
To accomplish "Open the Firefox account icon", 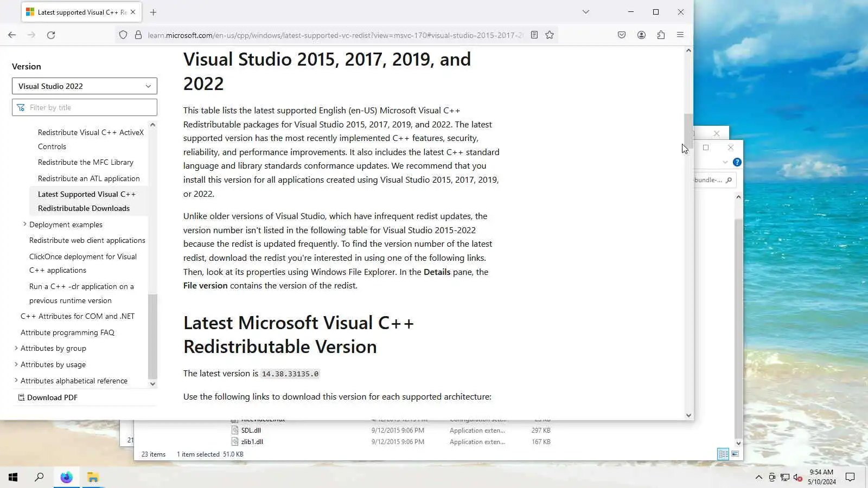I will click(641, 35).
